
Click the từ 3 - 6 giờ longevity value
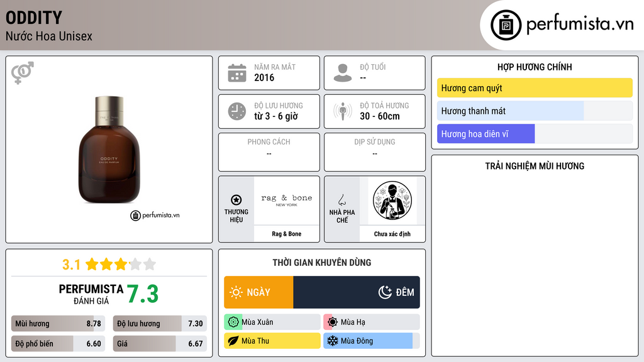pyautogui.click(x=276, y=116)
